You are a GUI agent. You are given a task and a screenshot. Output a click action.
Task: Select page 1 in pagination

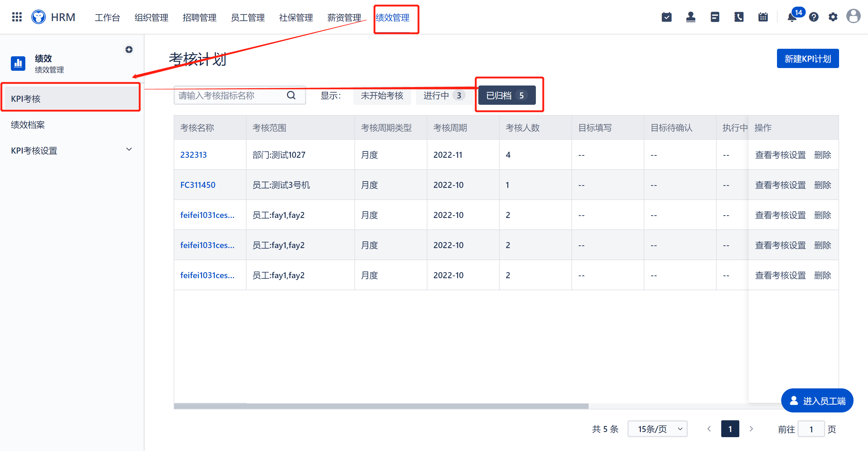click(x=730, y=428)
